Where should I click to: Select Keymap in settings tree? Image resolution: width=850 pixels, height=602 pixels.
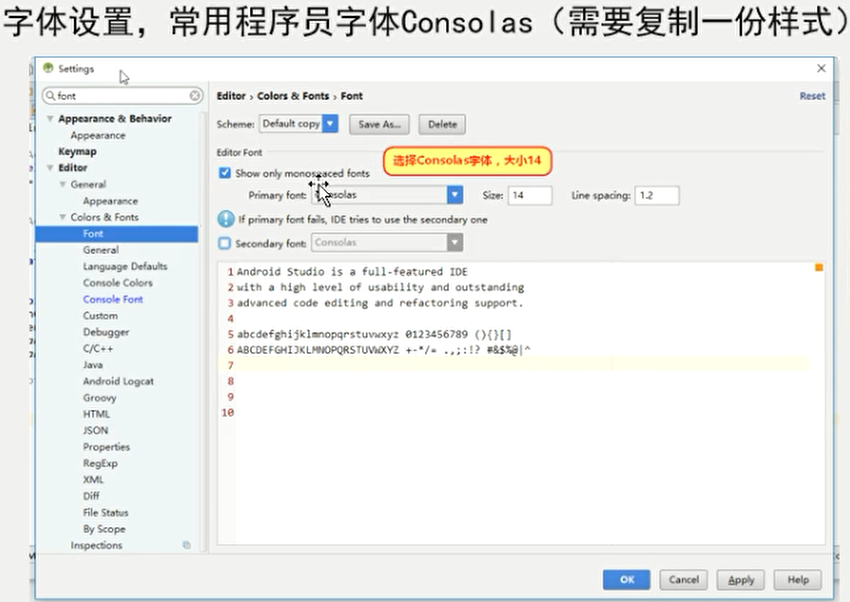coord(78,151)
